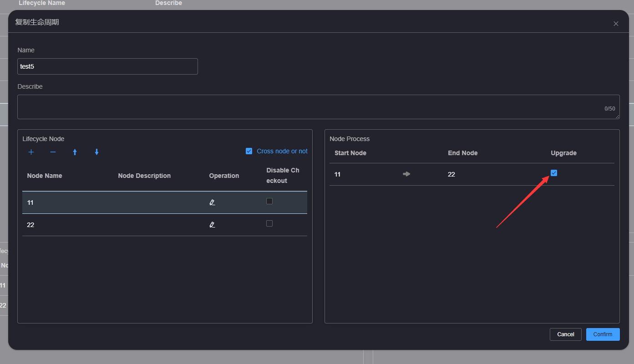634x364 pixels.
Task: Uncheck Upgrade for 11 to 22 process
Action: [554, 173]
